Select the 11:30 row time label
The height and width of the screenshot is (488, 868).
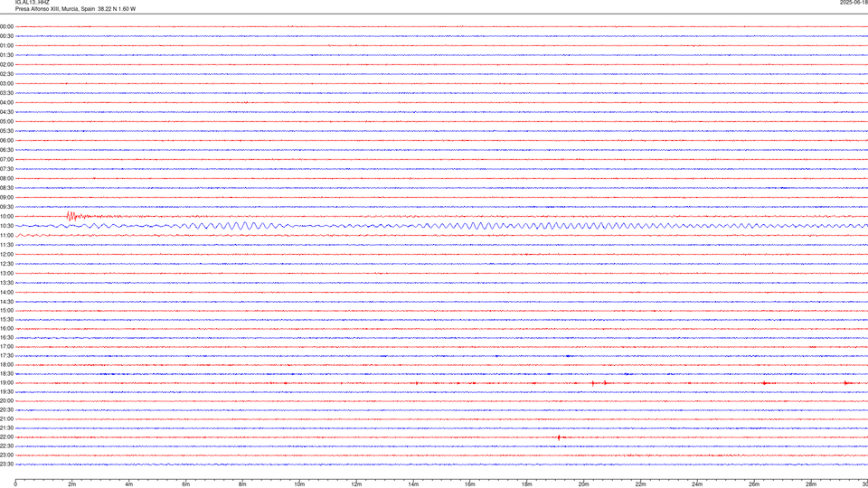(x=6, y=245)
